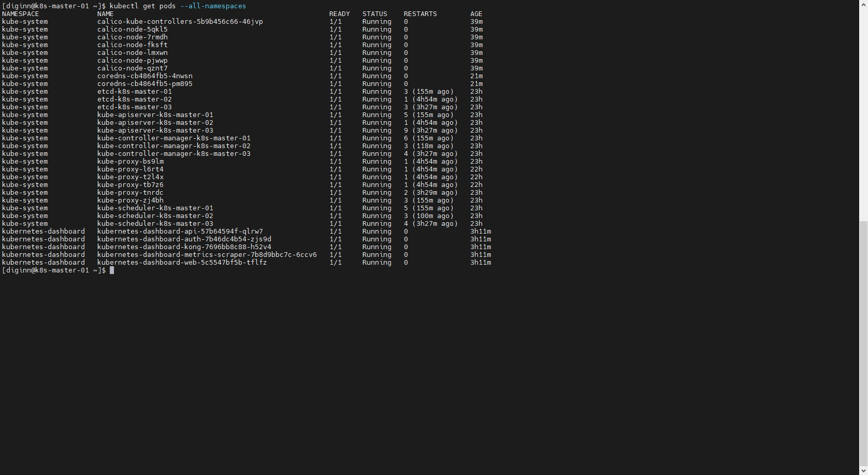This screenshot has width=868, height=475.
Task: Click the RESTARTS column header
Action: coord(420,14)
